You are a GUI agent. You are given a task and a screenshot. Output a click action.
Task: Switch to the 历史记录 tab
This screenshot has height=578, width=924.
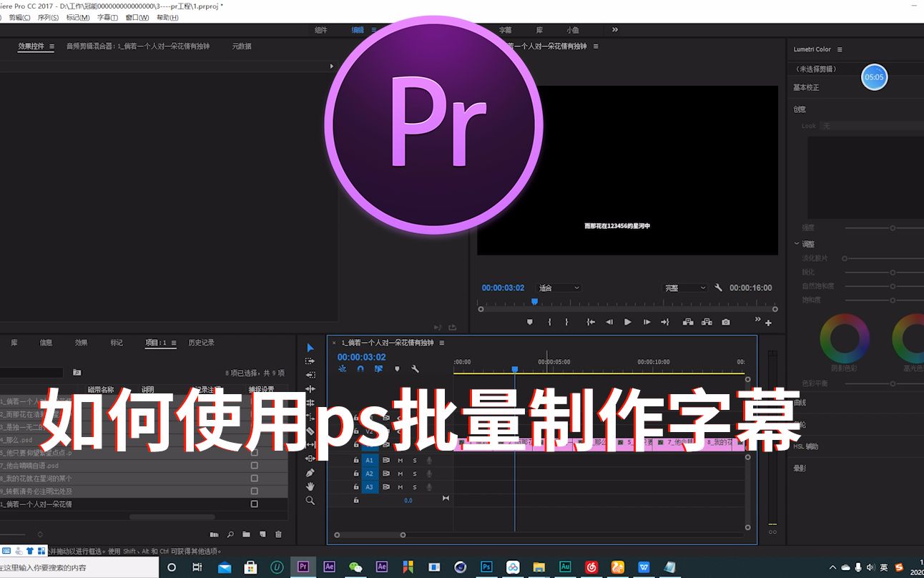(200, 342)
